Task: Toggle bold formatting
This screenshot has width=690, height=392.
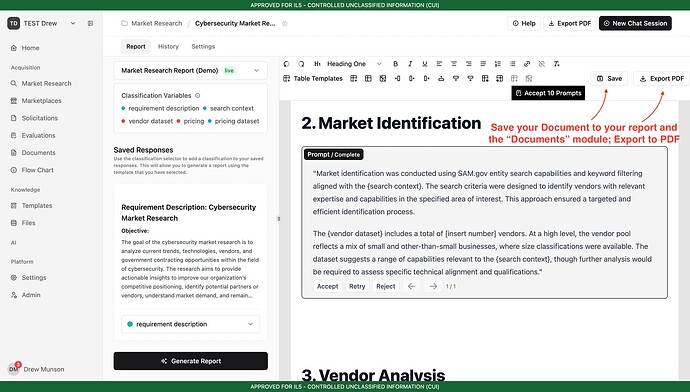Action: click(396, 64)
